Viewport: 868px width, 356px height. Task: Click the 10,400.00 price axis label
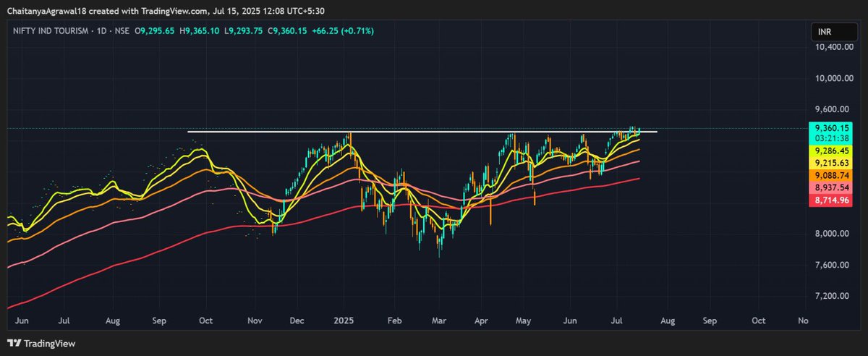pyautogui.click(x=834, y=47)
